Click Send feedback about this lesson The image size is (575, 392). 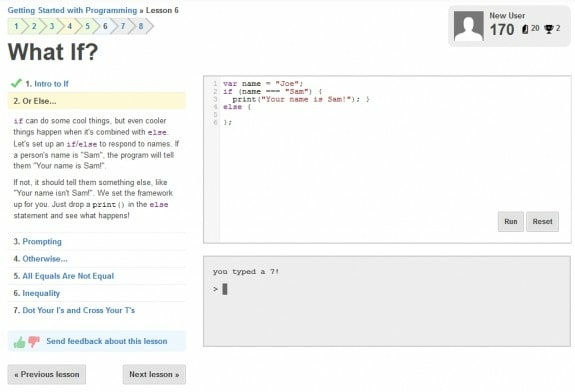coord(107,341)
